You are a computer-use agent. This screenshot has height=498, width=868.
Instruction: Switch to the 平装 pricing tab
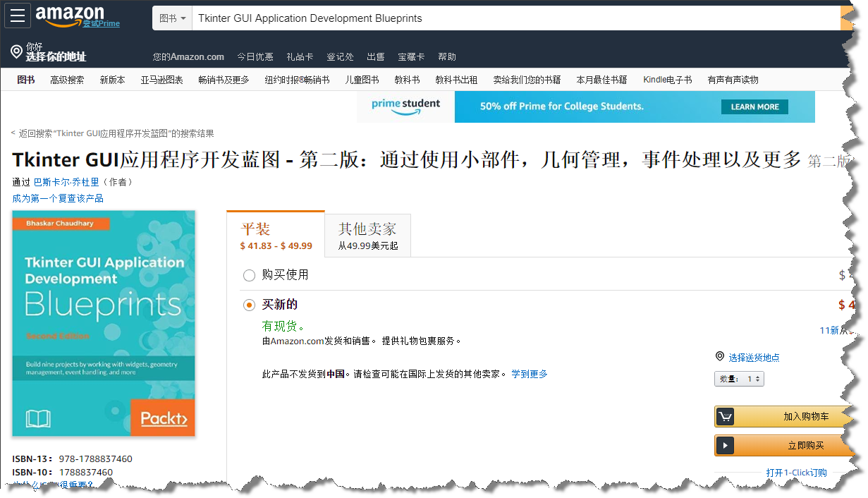click(275, 235)
